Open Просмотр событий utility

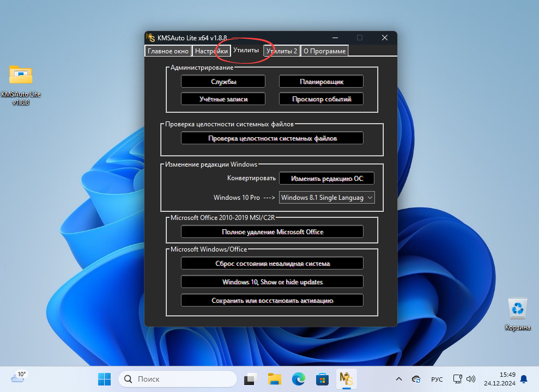[x=321, y=99]
